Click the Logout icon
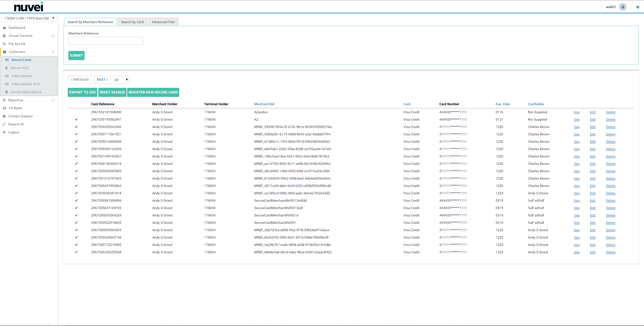The width and height of the screenshot is (644, 326). pyautogui.click(x=4, y=132)
